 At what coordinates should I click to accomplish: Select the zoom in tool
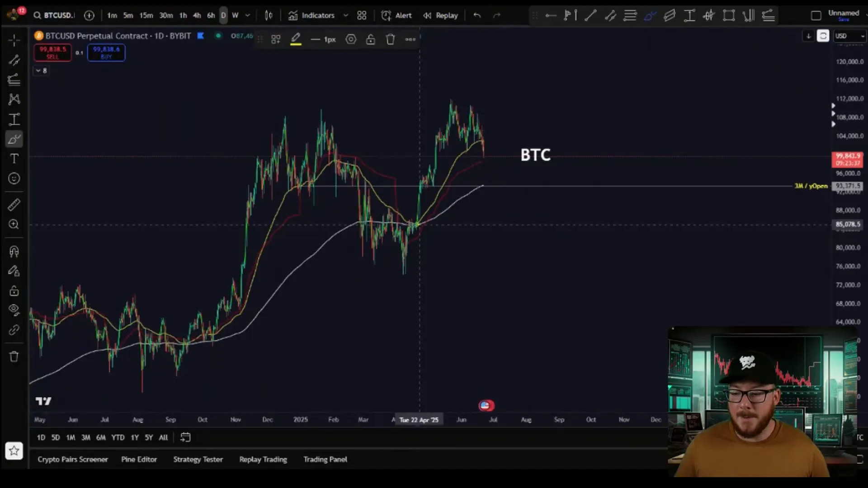[x=14, y=225]
